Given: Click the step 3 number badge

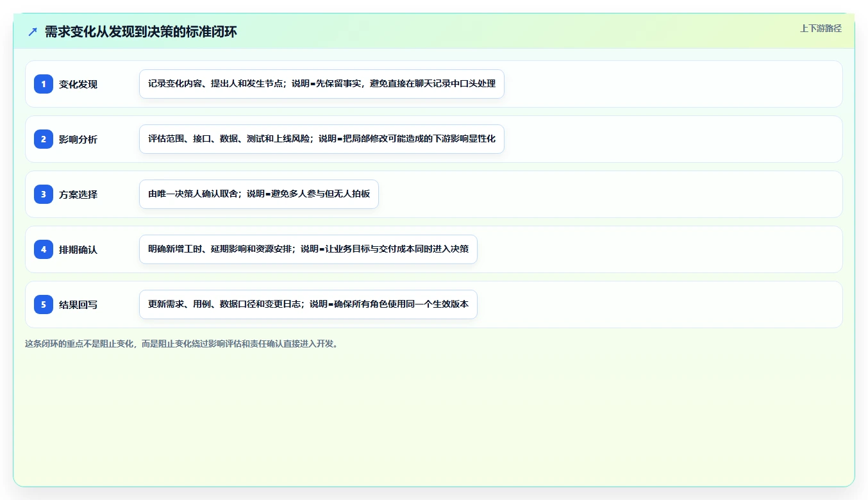Looking at the screenshot, I should tap(44, 194).
